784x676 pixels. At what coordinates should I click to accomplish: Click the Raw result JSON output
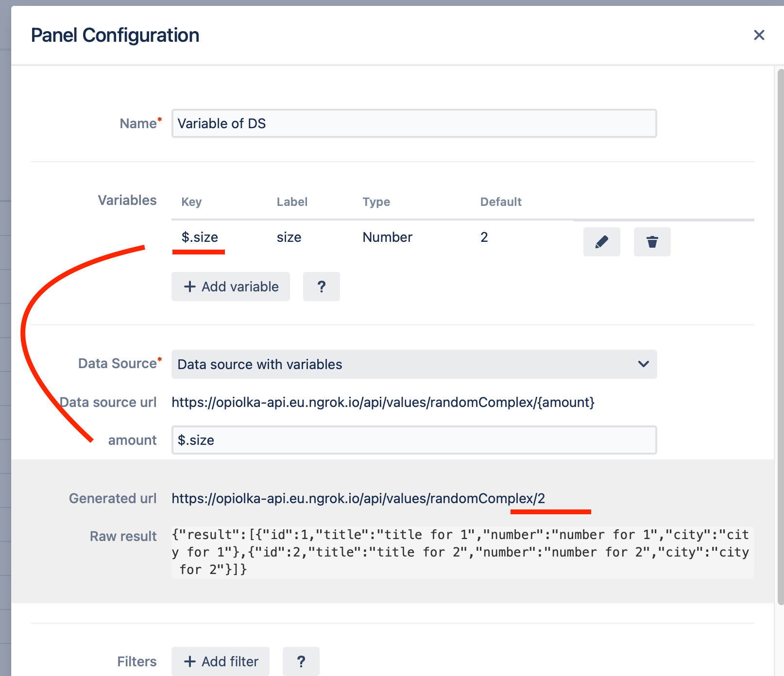coord(461,552)
